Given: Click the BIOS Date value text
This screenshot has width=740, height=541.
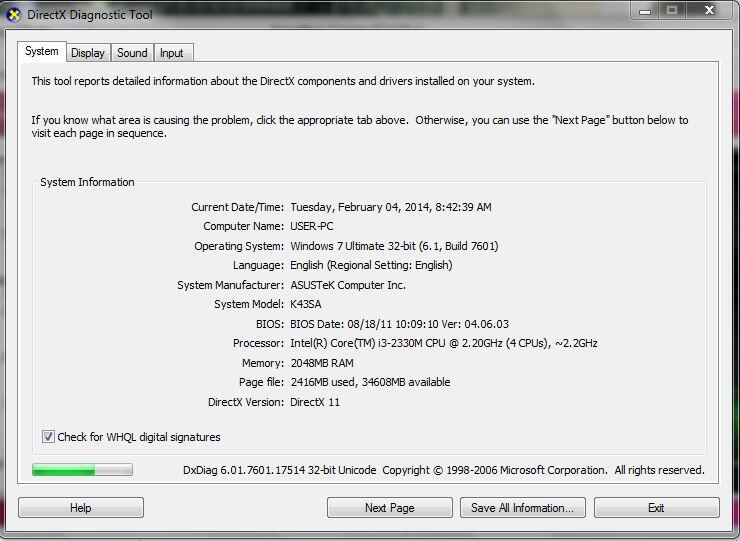Looking at the screenshot, I should point(399,324).
